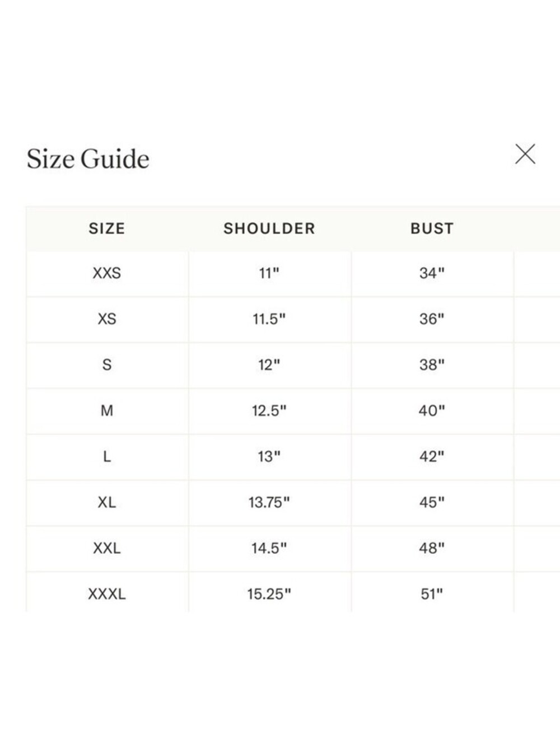Click the XXL size row label
Viewport: 560px width, 744px height.
107,548
